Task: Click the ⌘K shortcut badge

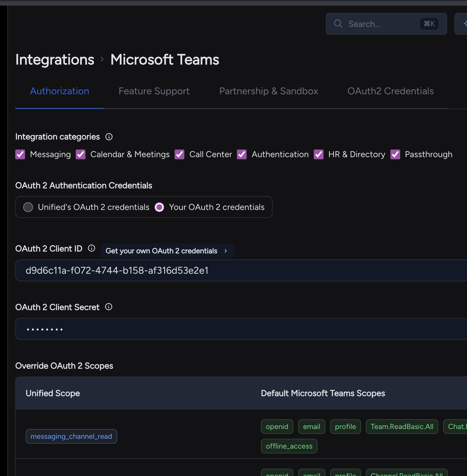Action: (429, 24)
